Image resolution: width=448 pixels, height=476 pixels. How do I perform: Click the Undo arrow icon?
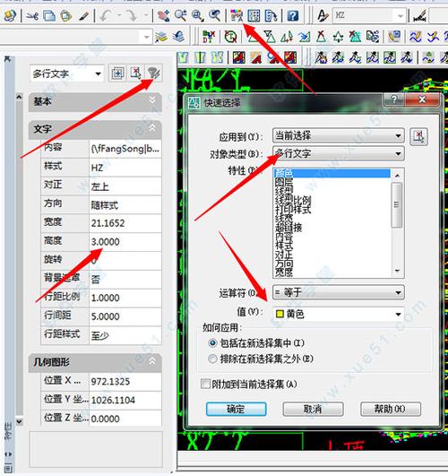point(105,15)
